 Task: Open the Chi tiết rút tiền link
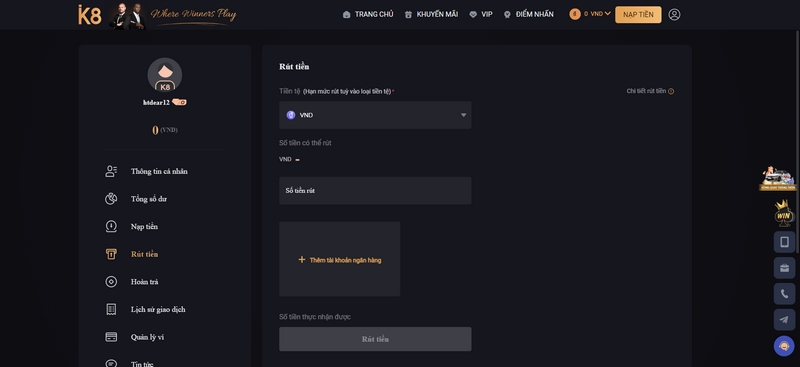click(x=646, y=91)
